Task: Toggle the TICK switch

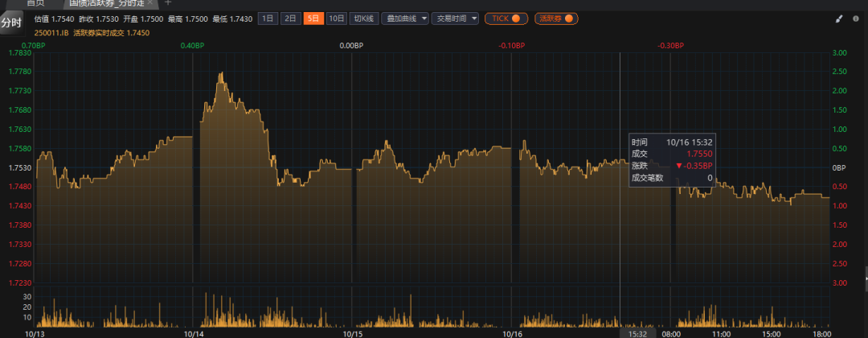Action: 506,18
